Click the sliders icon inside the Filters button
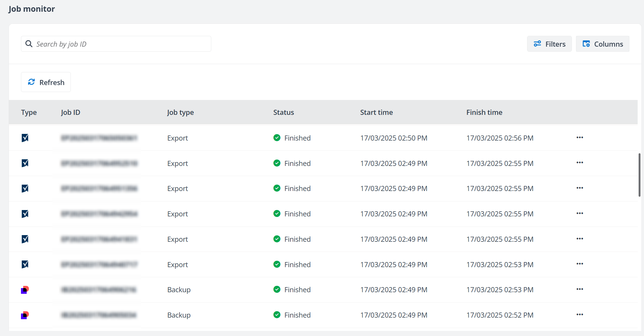This screenshot has width=644, height=336. (538, 44)
